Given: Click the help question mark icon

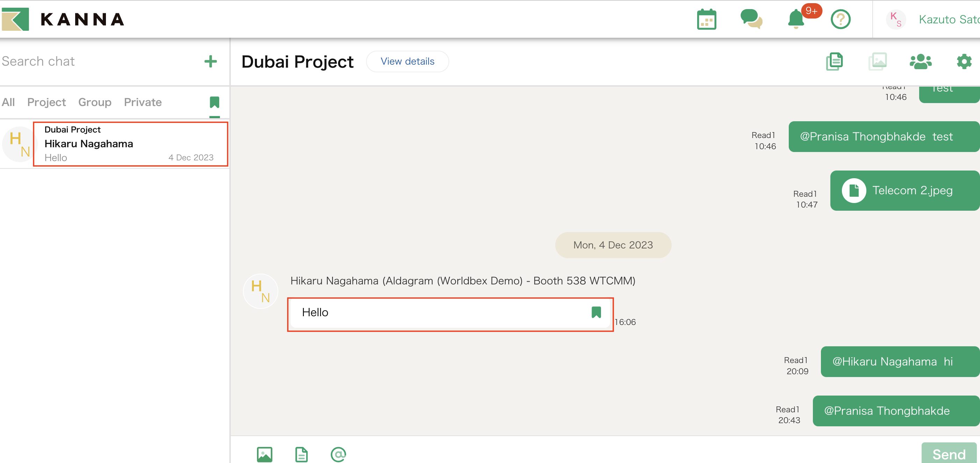Looking at the screenshot, I should pos(840,19).
